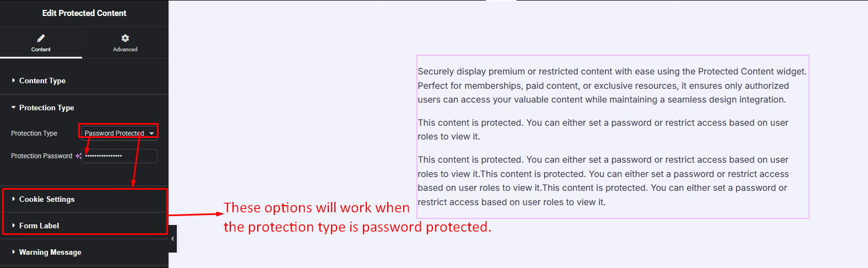868x268 pixels.
Task: Expand the Cookie Settings section
Action: click(x=47, y=199)
